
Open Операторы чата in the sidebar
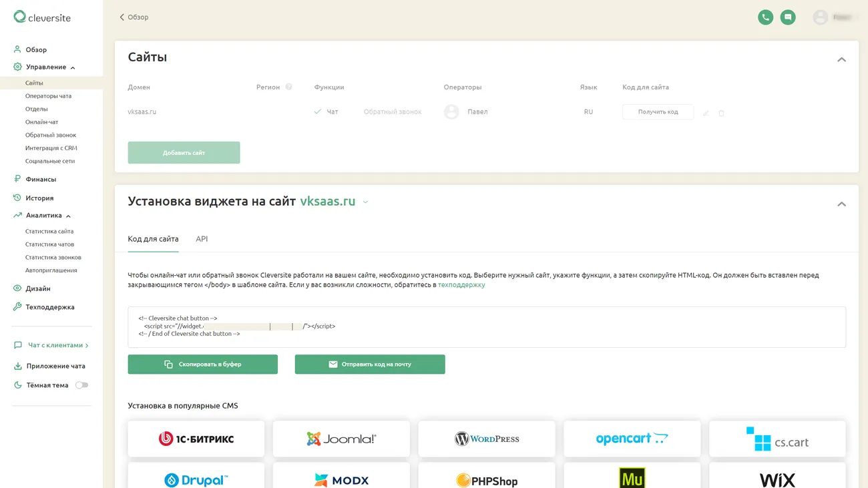48,96
